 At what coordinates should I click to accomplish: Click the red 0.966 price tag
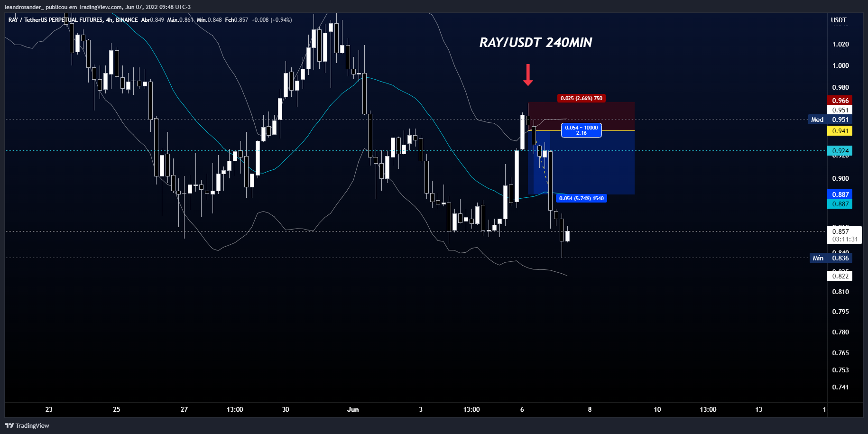(x=840, y=101)
